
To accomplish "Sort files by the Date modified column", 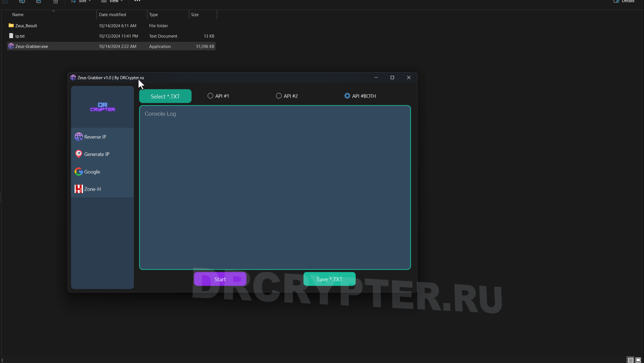I will tap(122, 14).
